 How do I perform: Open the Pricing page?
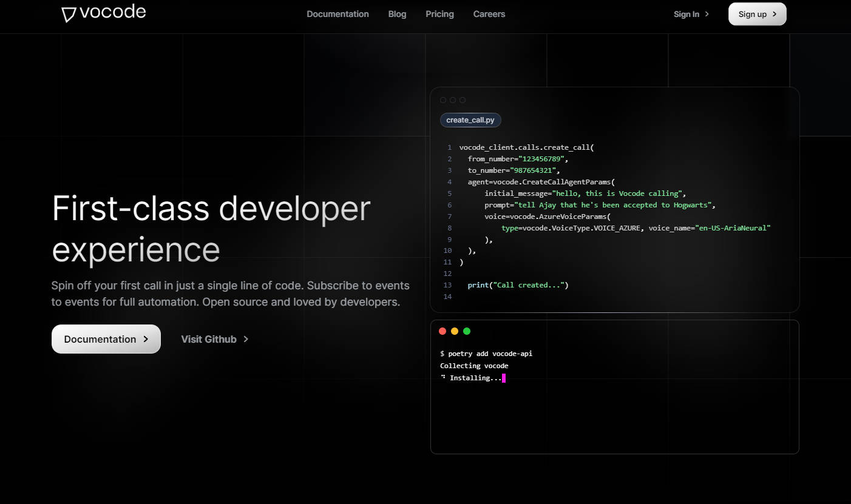(439, 14)
